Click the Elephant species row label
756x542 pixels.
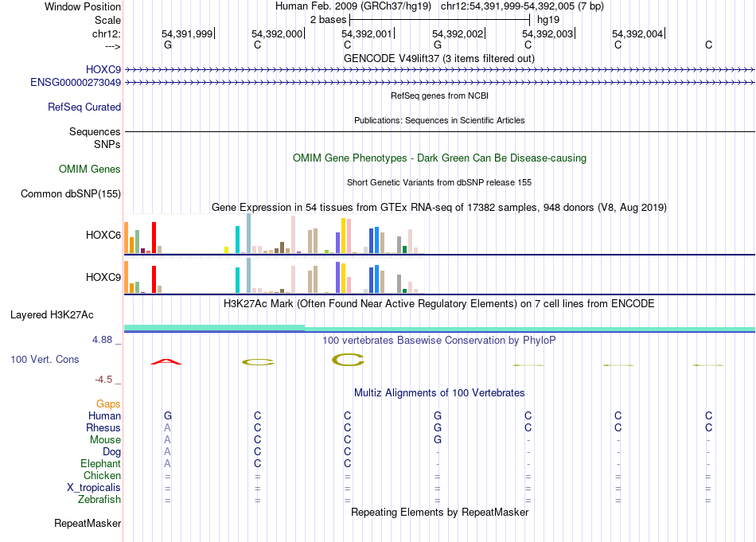(101, 463)
